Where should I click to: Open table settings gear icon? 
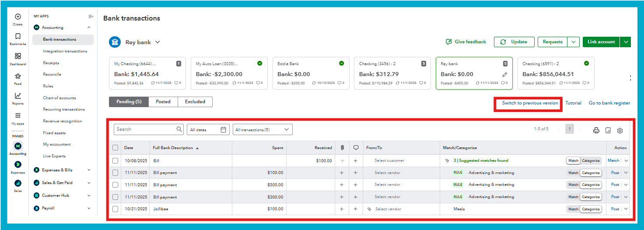(x=620, y=130)
